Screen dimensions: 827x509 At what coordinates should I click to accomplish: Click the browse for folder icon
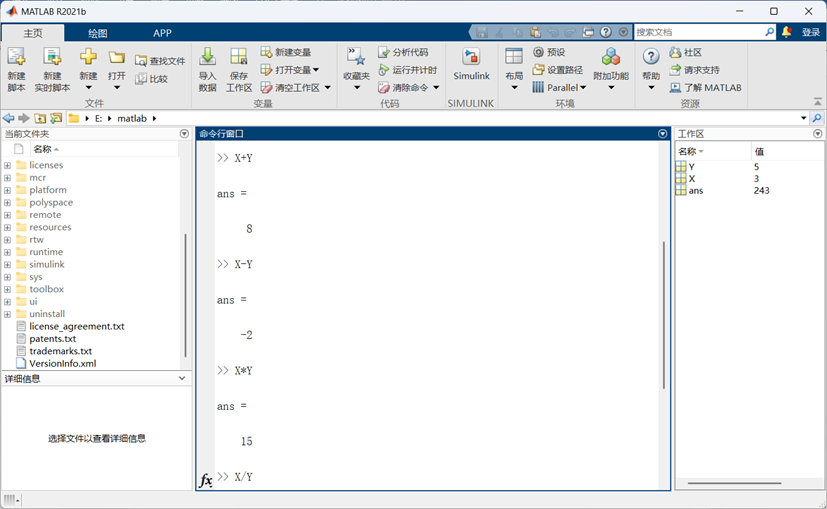click(56, 118)
